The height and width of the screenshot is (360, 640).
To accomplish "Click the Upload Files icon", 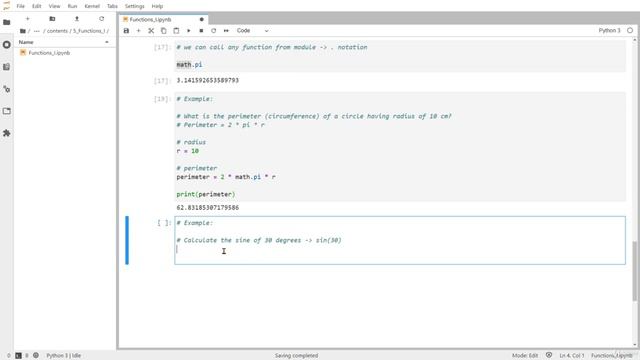I will pos(77,19).
